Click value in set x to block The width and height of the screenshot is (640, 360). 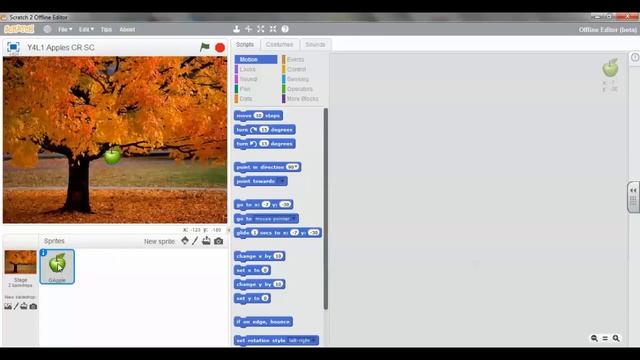(x=265, y=270)
